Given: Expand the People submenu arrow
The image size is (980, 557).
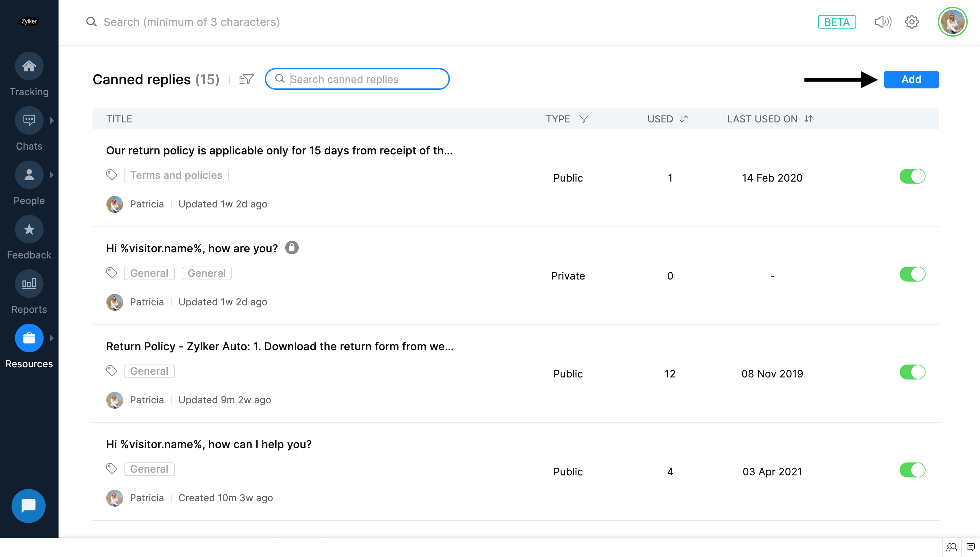Looking at the screenshot, I should pyautogui.click(x=52, y=175).
